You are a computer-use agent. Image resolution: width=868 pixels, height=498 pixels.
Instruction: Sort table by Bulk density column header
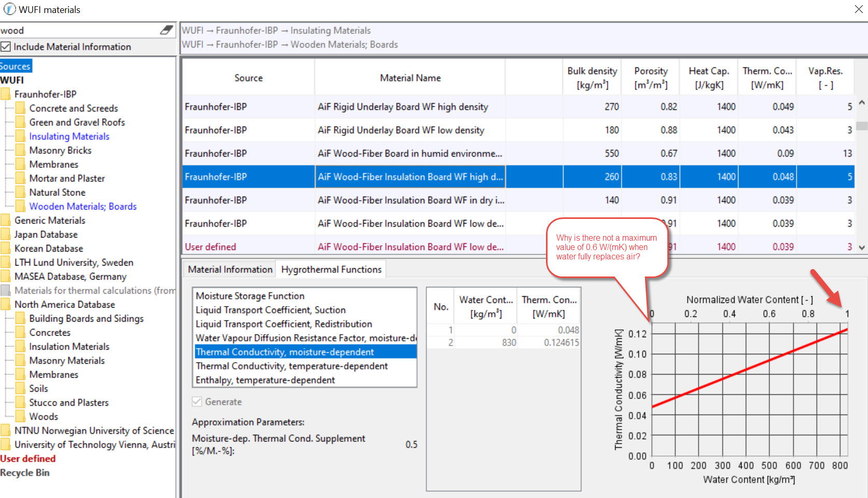[x=592, y=77]
